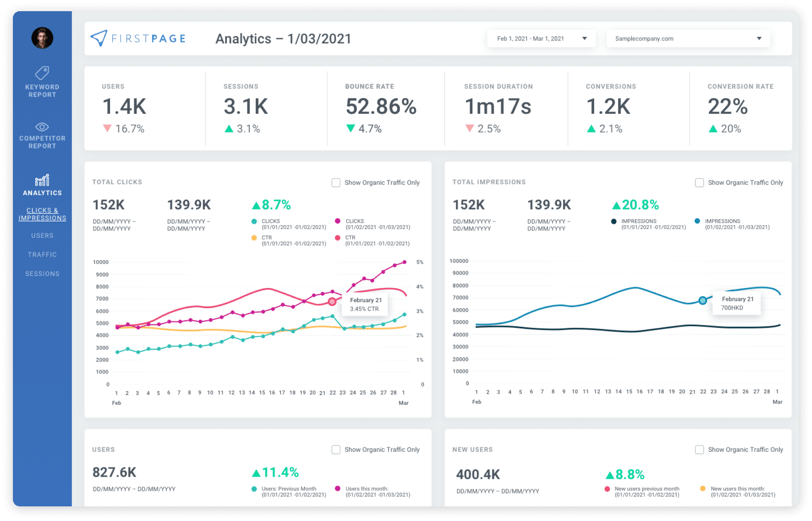Open the Clicks & Impressions link
The width and height of the screenshot is (812, 521).
click(x=42, y=214)
